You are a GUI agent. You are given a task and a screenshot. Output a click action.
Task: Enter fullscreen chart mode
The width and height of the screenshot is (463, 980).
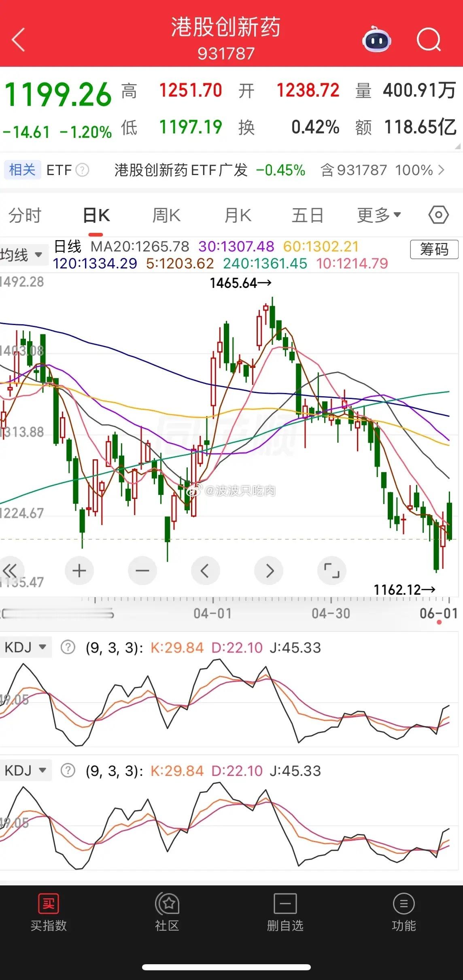point(332,571)
